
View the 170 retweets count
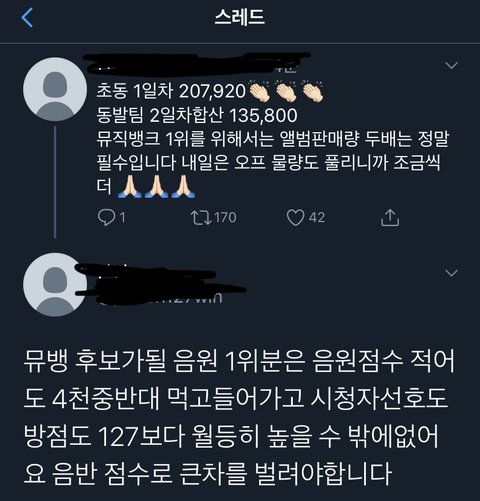pyautogui.click(x=225, y=217)
